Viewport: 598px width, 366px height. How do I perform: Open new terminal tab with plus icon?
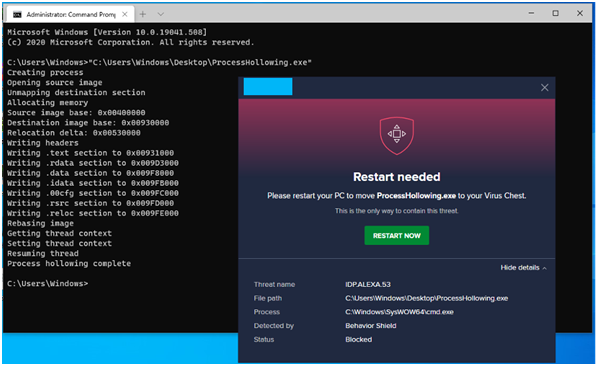143,14
